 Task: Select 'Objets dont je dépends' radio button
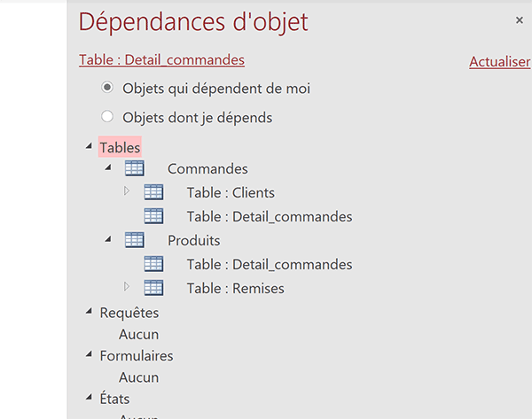pyautogui.click(x=107, y=117)
